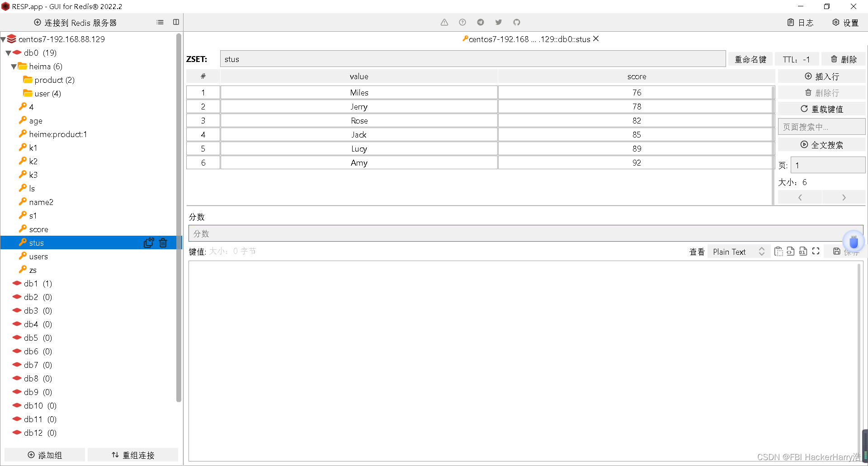Go to previous page chevron

[800, 197]
